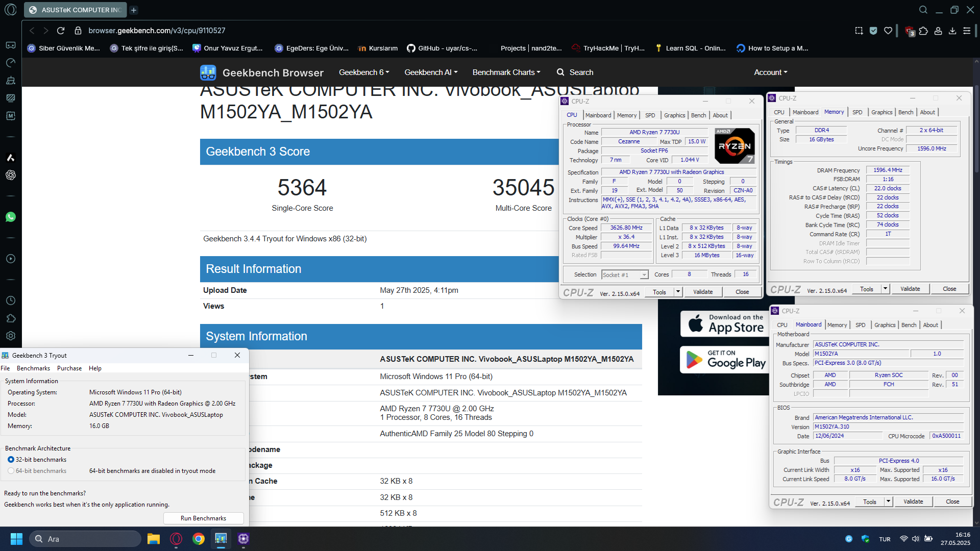The width and height of the screenshot is (980, 551).
Task: Open battery status tray icon
Action: (928, 539)
